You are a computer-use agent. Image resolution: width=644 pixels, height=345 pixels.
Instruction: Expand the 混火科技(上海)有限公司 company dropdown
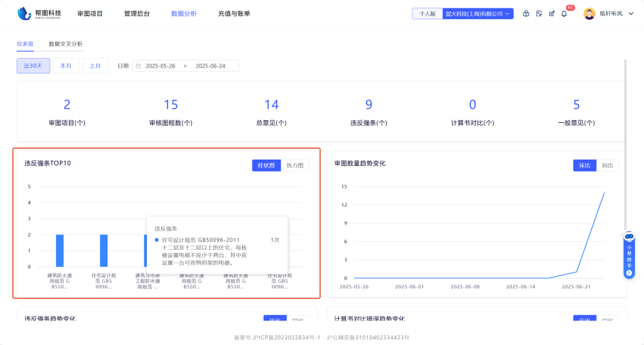(478, 14)
